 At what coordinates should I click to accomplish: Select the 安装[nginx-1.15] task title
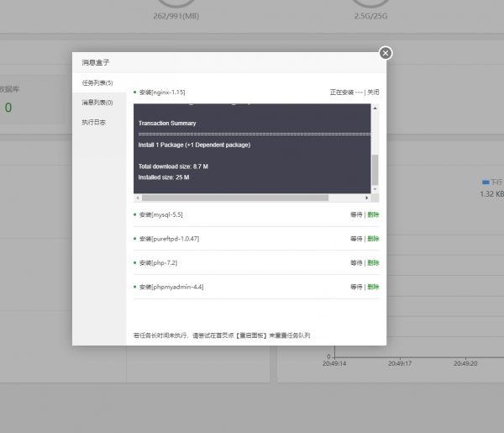162,92
